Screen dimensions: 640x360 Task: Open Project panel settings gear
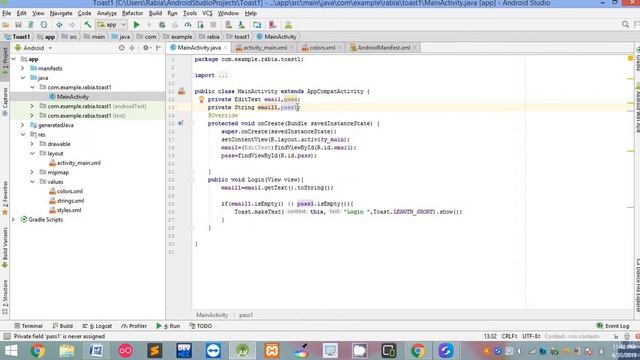146,48
